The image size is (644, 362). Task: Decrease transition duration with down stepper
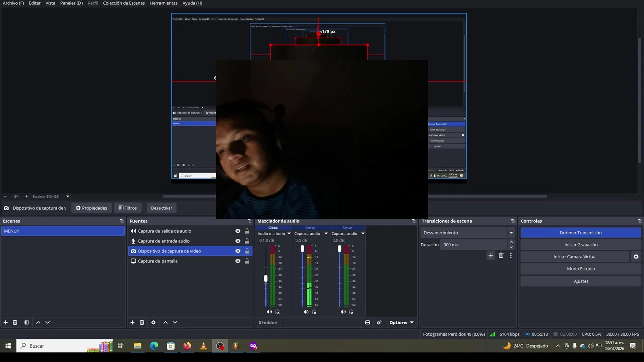(511, 247)
